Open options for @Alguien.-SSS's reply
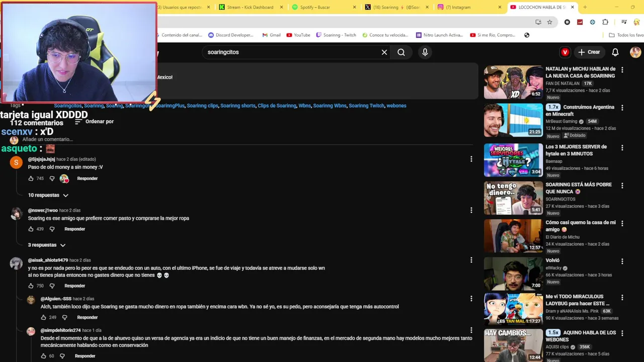 pyautogui.click(x=471, y=299)
